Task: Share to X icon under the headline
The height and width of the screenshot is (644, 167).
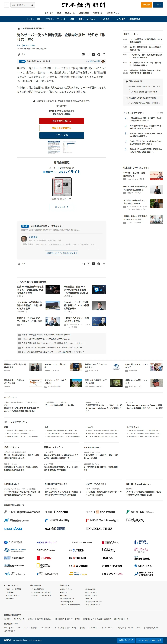Action: point(94,54)
